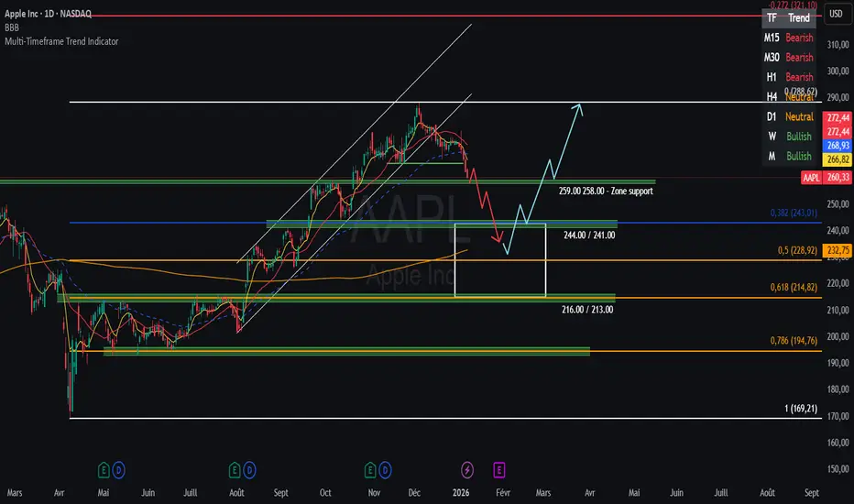
Task: Click the TF table header cell
Action: [x=772, y=18]
